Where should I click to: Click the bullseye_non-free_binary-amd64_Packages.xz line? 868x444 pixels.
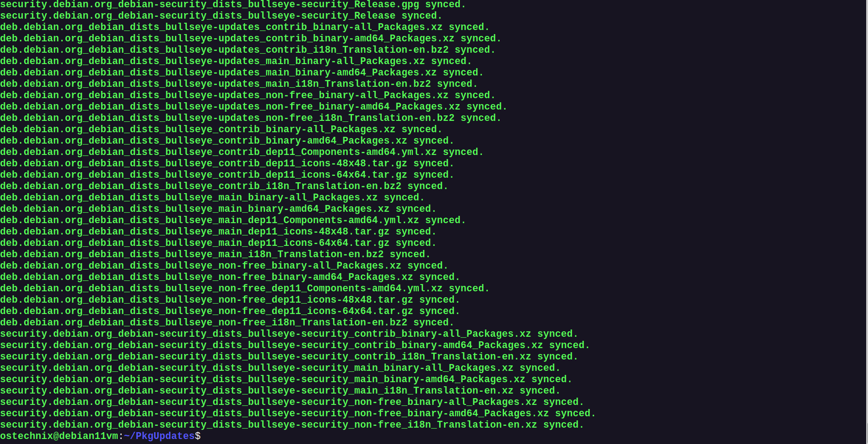[230, 277]
